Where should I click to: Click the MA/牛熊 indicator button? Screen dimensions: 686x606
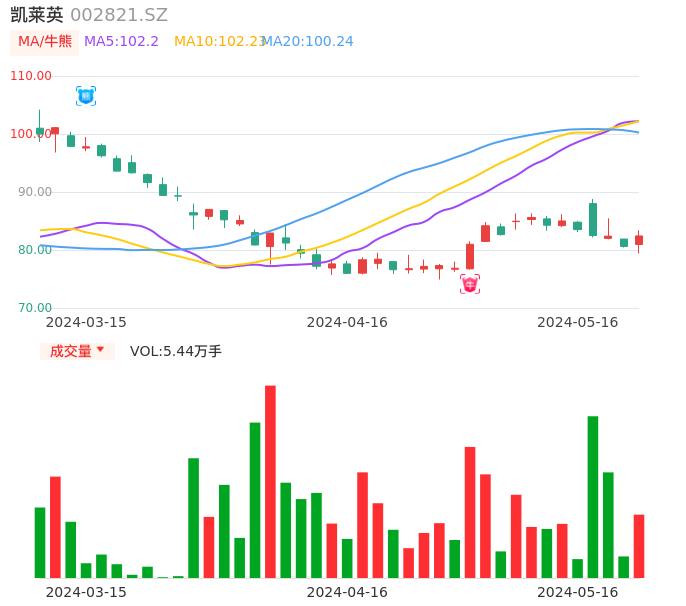coord(44,42)
